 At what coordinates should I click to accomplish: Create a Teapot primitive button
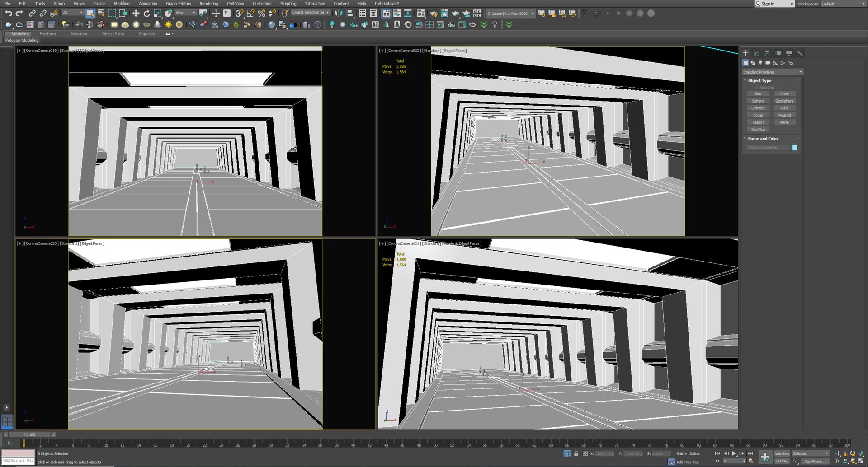758,122
